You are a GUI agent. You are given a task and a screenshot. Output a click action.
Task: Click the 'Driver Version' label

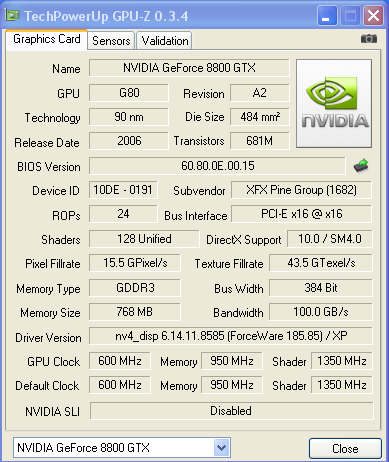[x=48, y=338]
